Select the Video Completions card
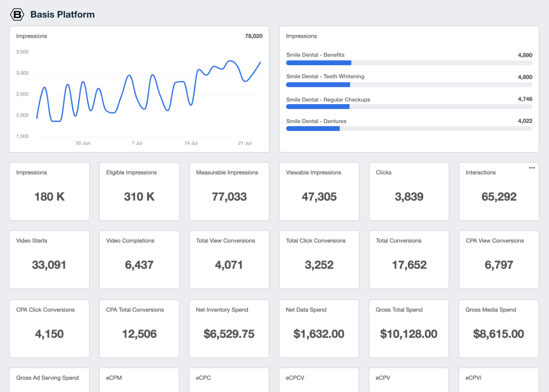The image size is (549, 392). (x=139, y=259)
